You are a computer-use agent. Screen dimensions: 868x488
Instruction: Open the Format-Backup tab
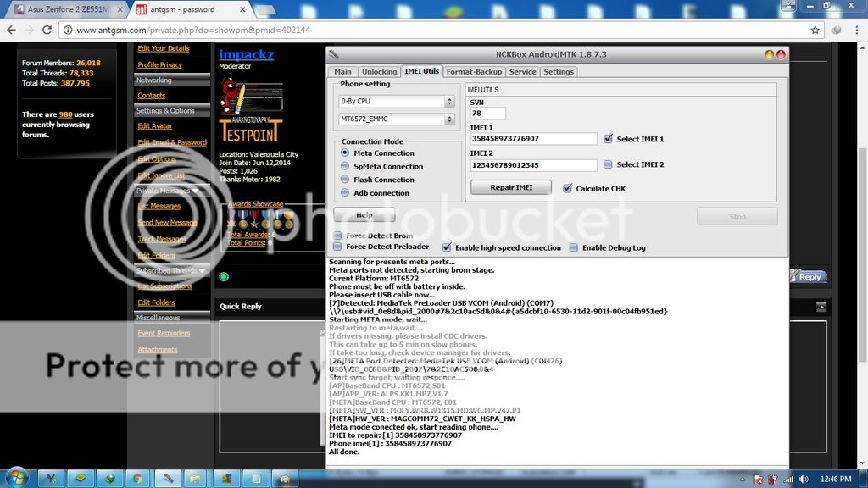click(x=474, y=72)
